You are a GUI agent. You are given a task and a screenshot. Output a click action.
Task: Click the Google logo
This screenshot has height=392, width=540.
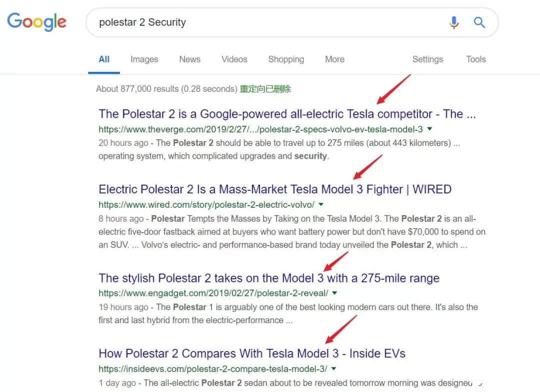pos(36,21)
